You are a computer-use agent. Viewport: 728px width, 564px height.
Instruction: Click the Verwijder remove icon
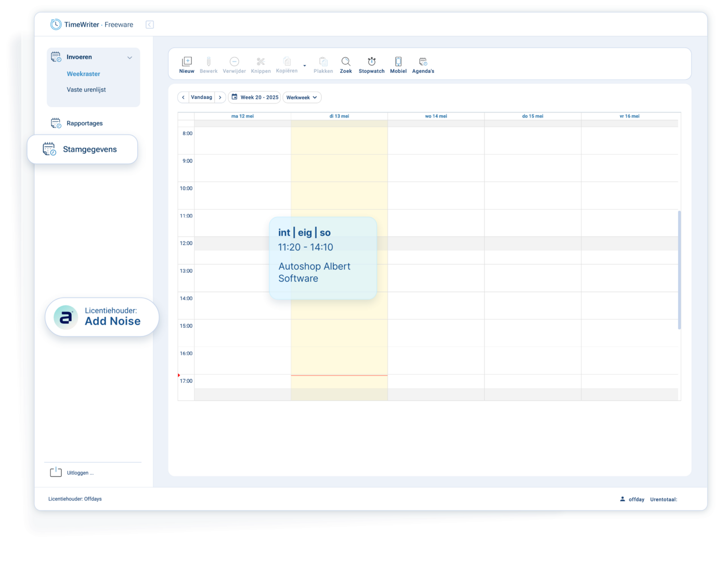[234, 62]
